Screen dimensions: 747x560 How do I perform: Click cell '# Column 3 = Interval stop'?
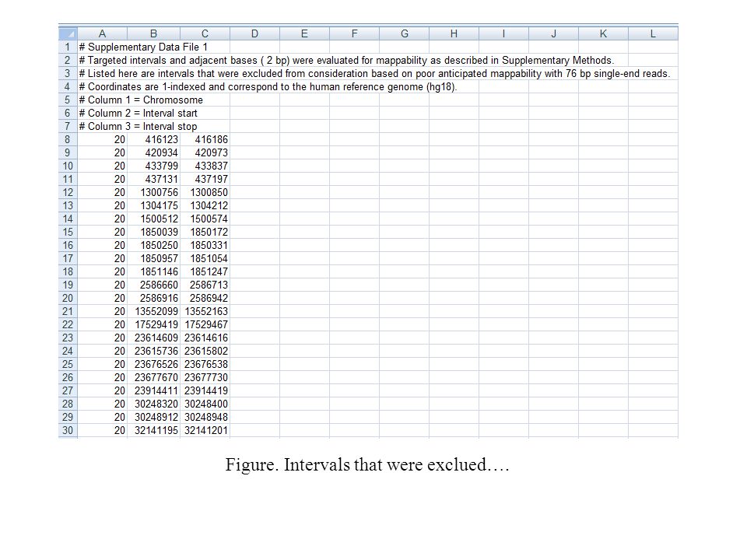pos(139,126)
